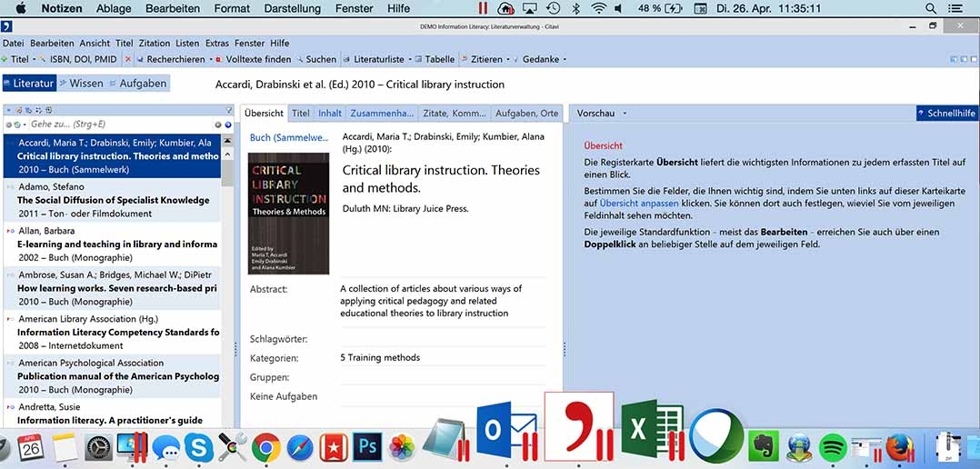Click the red X delete icon in toolbar
The width and height of the screenshot is (980, 469).
pyautogui.click(x=128, y=60)
